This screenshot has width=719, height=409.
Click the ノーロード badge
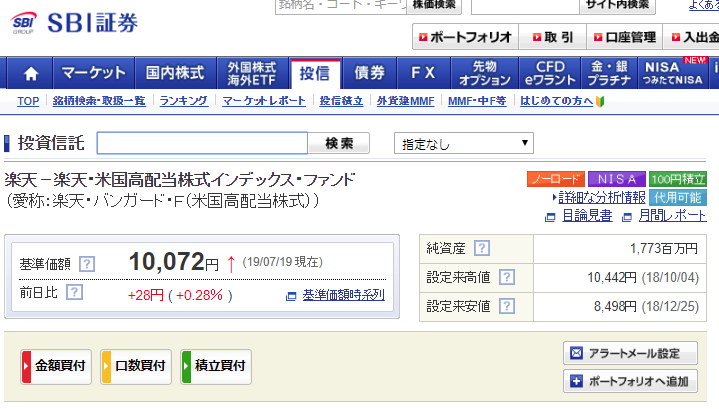(556, 179)
